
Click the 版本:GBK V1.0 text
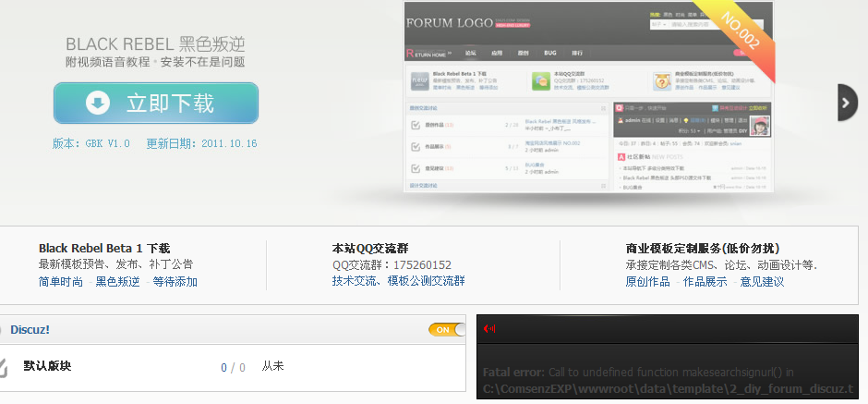point(91,143)
